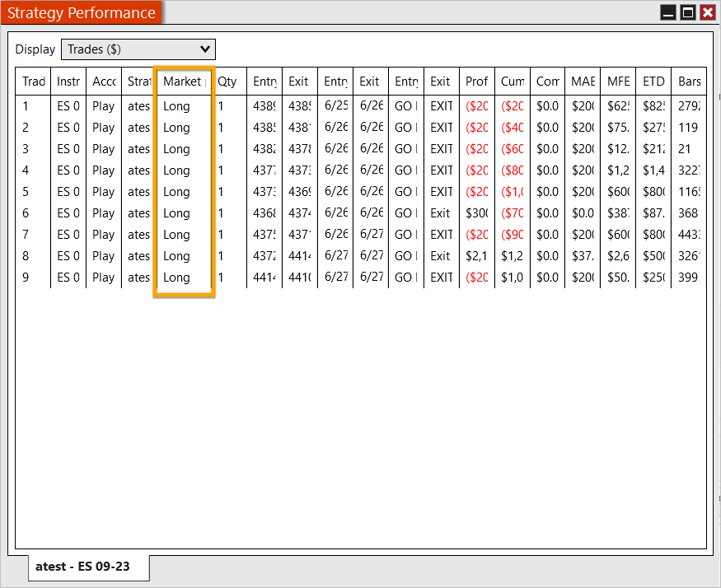The height and width of the screenshot is (588, 721).
Task: Click the Exit name cell in trade 8
Action: pos(440,255)
